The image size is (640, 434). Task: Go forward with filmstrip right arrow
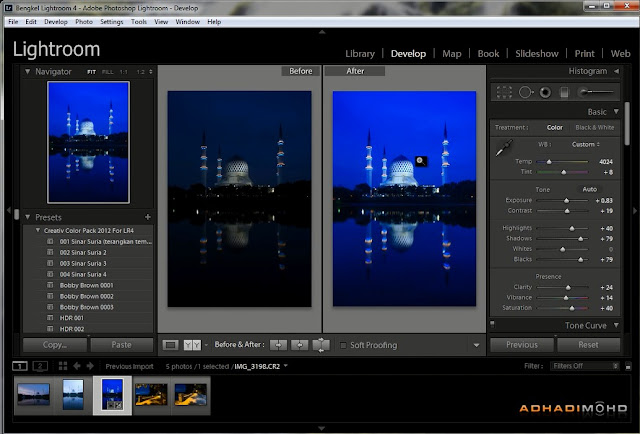tap(90, 366)
